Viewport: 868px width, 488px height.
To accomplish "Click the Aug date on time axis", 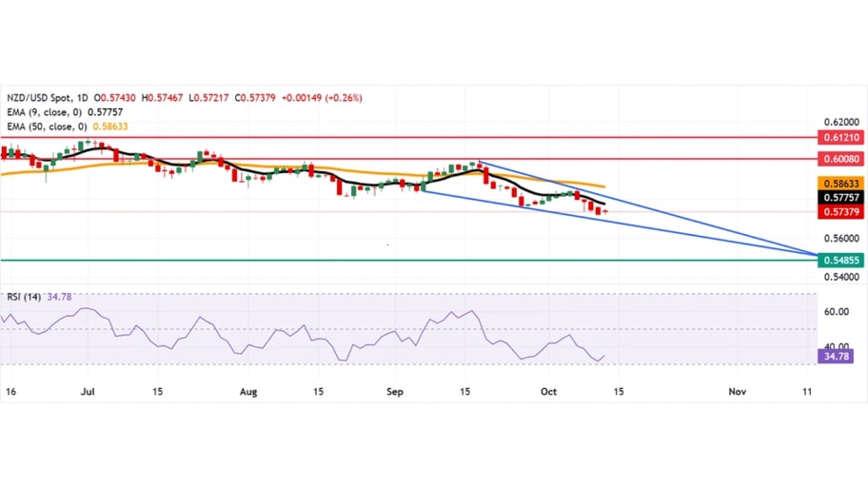I will (x=247, y=391).
